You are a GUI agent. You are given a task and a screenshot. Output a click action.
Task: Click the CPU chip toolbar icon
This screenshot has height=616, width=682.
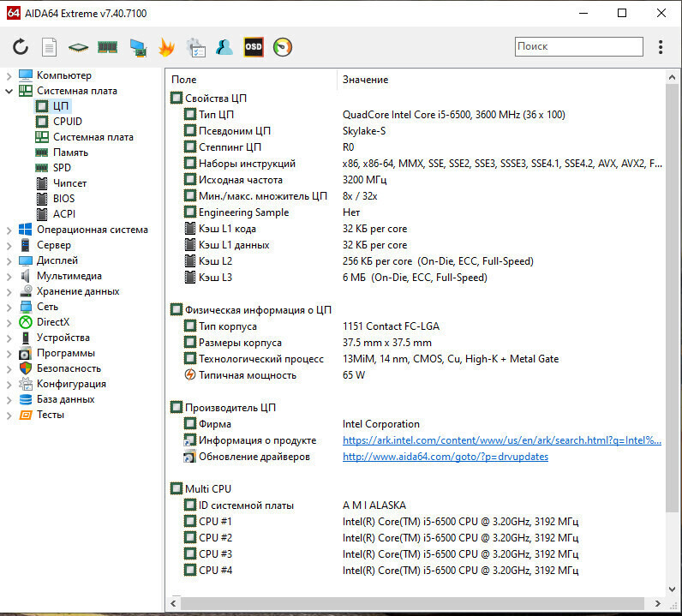[79, 47]
